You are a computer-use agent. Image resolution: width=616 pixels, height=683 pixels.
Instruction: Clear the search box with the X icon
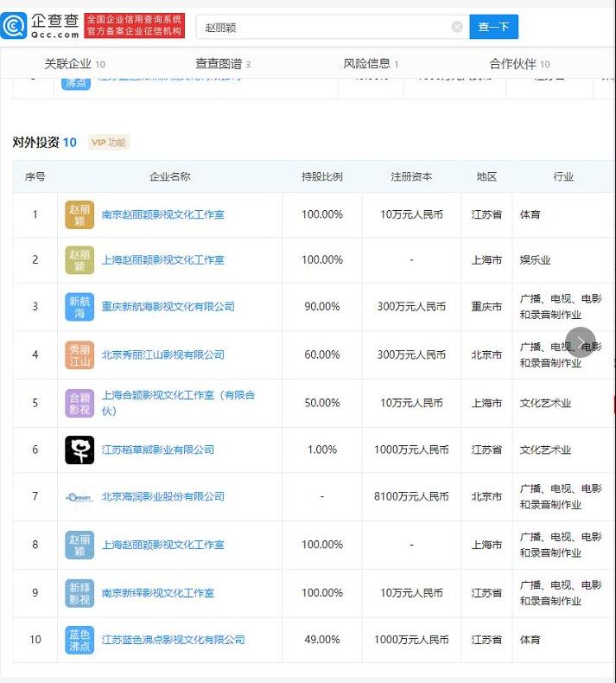[x=457, y=27]
